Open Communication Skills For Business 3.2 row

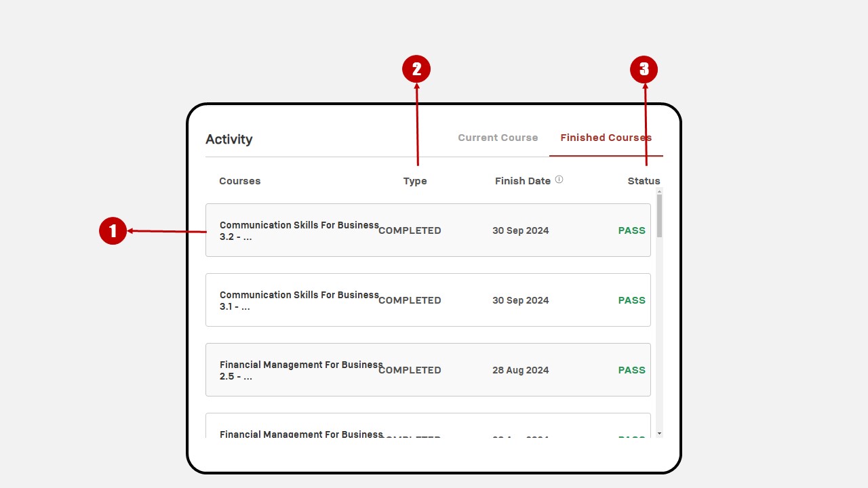[x=428, y=230]
